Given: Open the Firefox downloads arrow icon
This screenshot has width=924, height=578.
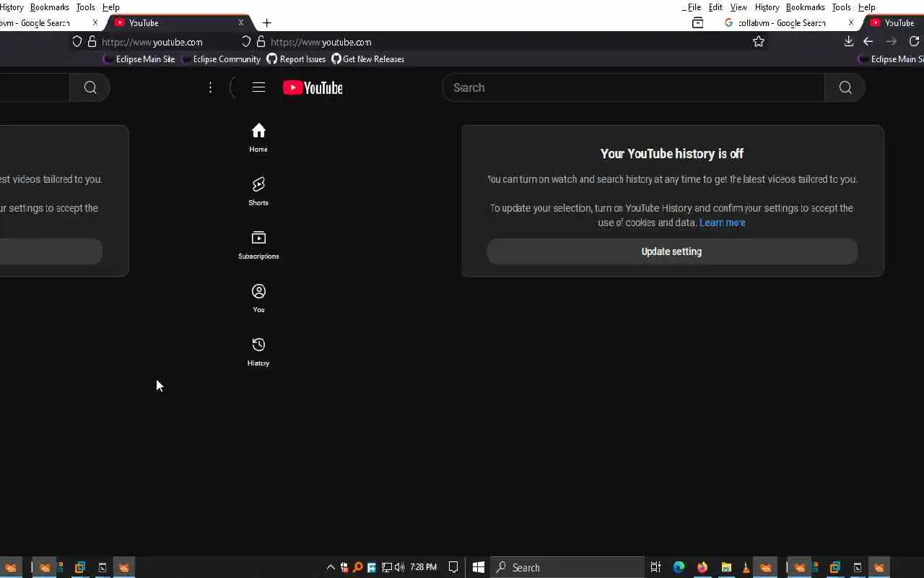Looking at the screenshot, I should 849,42.
